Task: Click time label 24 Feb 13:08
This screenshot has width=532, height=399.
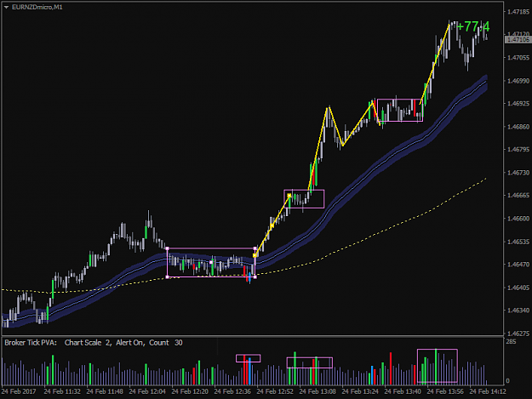Action: coord(317,391)
